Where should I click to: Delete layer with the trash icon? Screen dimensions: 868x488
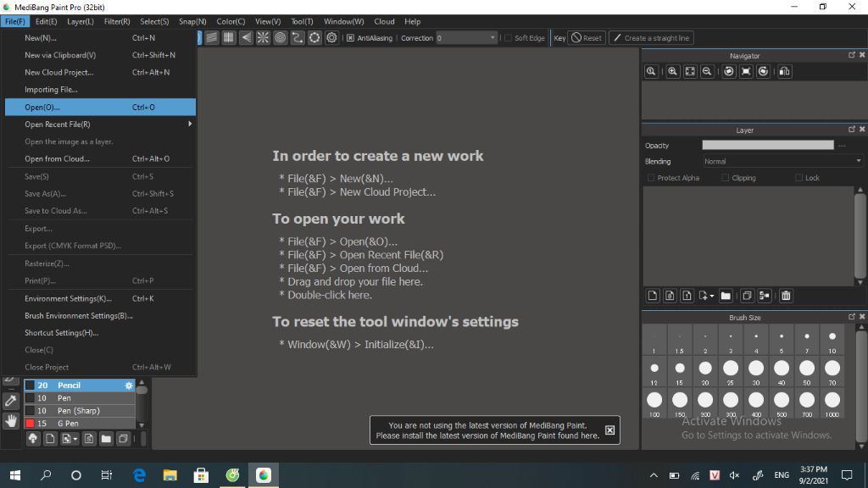pyautogui.click(x=786, y=296)
